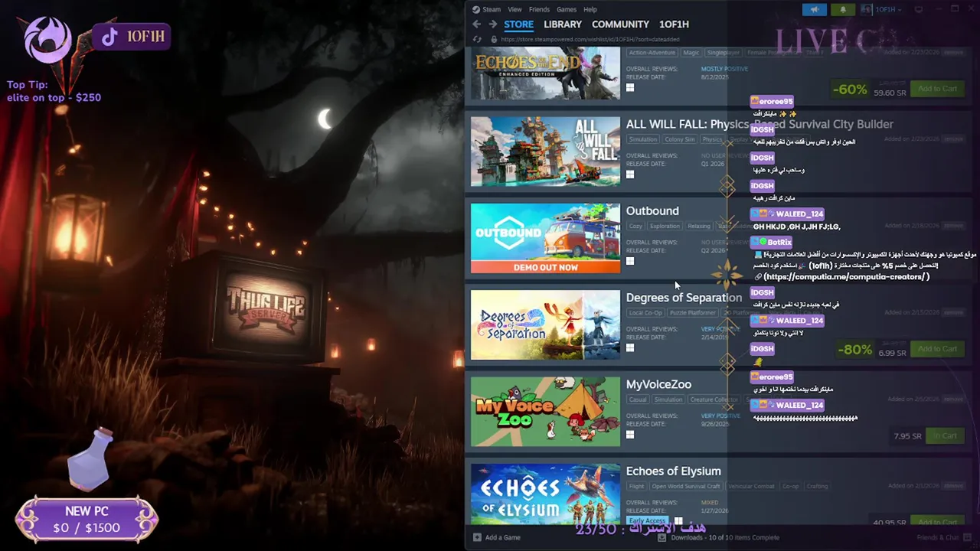Go back with the left arrow
980x551 pixels.
tap(477, 24)
